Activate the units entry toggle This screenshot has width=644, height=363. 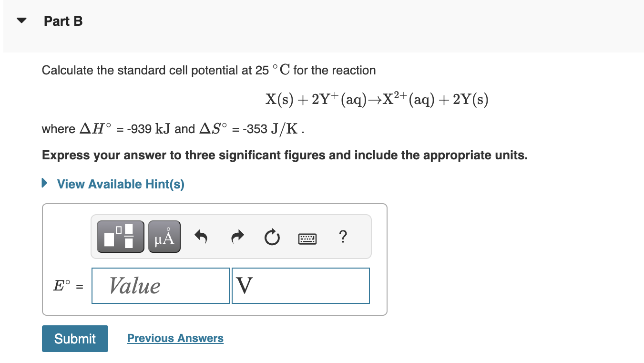point(164,236)
